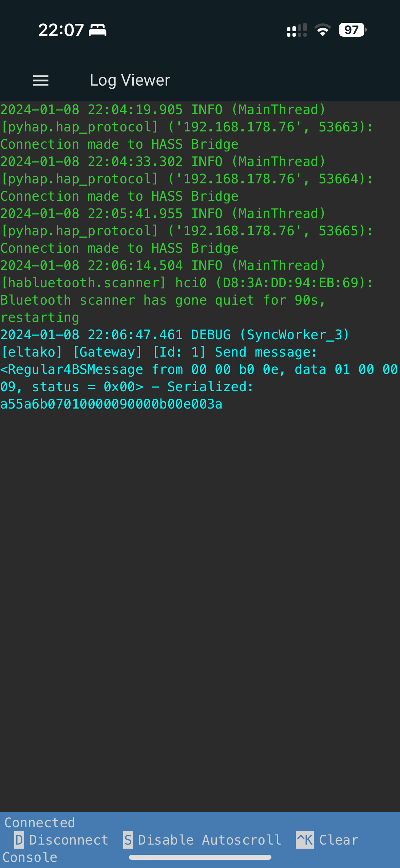The width and height of the screenshot is (400, 868).
Task: Select the serialized a55a6b07 hex string
Action: [111, 404]
